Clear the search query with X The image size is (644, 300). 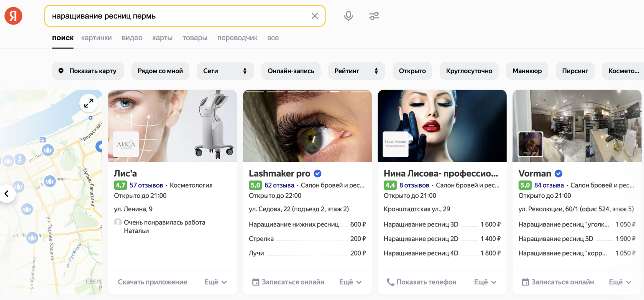pos(314,16)
